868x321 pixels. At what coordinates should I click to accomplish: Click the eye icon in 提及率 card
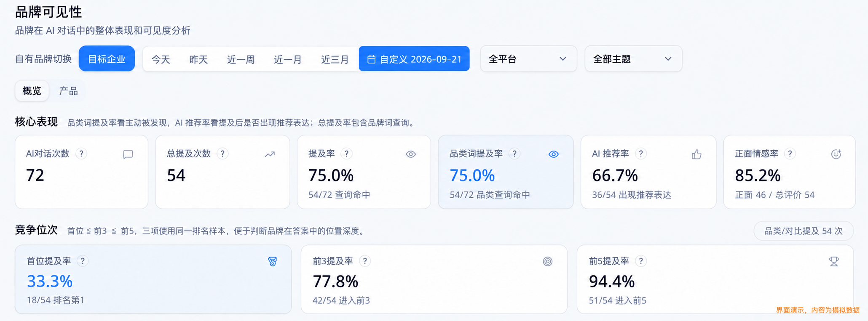411,154
